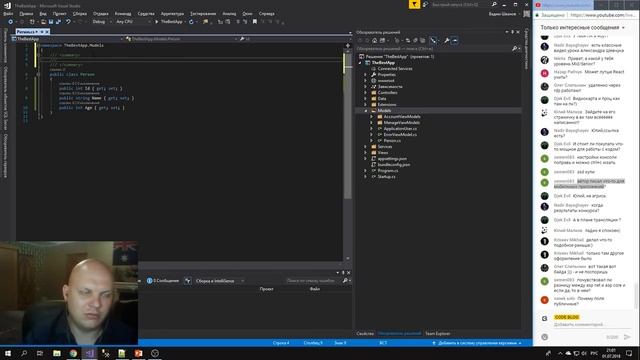
Task: Expand the Зависимости node
Action: point(365,87)
